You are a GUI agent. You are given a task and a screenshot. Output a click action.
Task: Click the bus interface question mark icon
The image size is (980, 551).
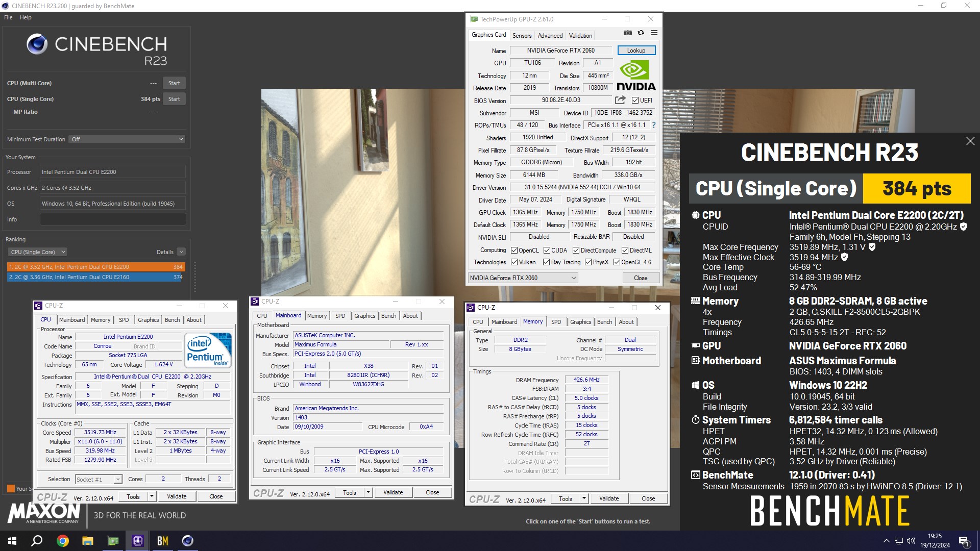coord(653,125)
